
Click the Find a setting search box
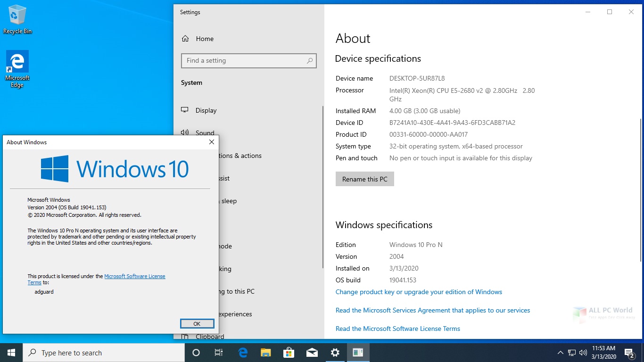point(249,61)
